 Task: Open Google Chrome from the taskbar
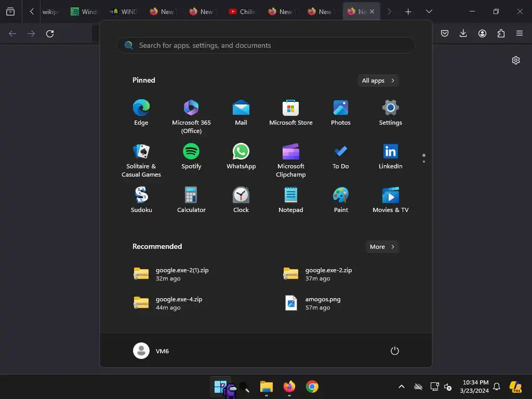click(x=312, y=387)
